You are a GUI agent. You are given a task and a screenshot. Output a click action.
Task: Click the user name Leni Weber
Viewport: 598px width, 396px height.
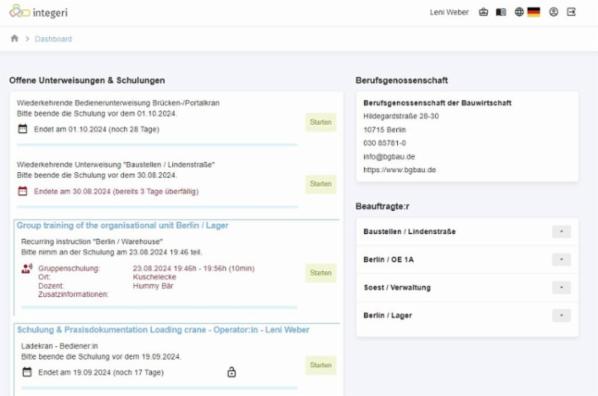click(449, 12)
